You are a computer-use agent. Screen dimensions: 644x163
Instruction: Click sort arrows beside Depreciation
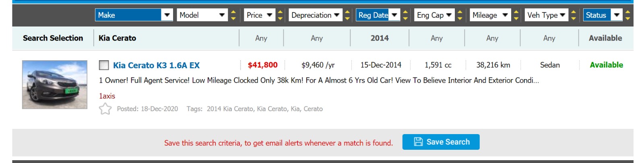[x=347, y=15]
